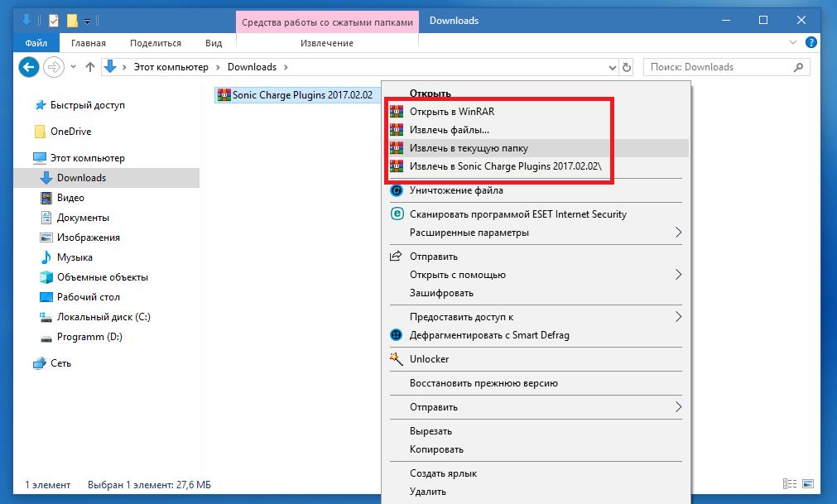Choose "Извлечь в текущую папку" menu entry

(469, 148)
